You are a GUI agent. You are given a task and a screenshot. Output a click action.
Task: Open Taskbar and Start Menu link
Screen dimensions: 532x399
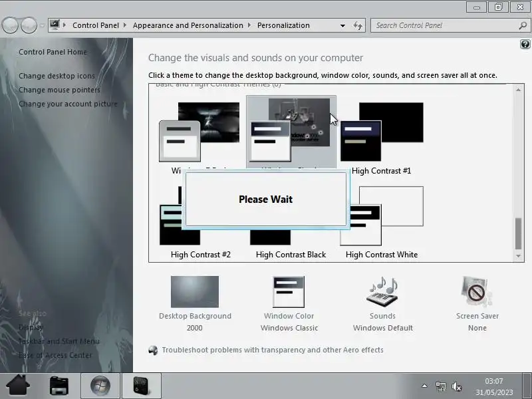coord(59,341)
